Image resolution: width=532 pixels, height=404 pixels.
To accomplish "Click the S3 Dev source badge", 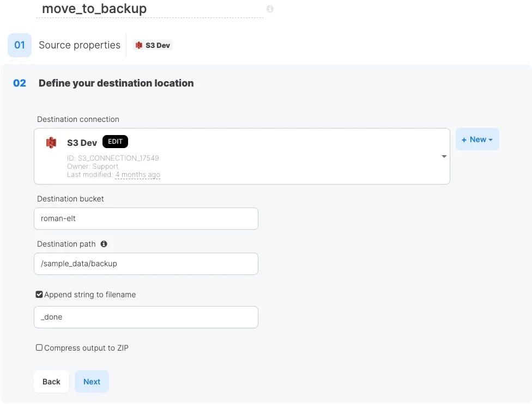I will 153,45.
